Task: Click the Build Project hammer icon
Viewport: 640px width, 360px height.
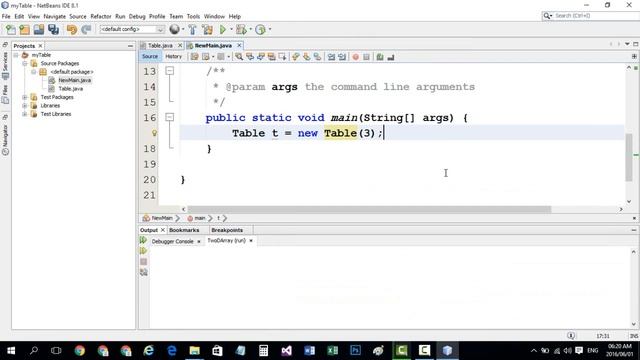Action: (192, 29)
